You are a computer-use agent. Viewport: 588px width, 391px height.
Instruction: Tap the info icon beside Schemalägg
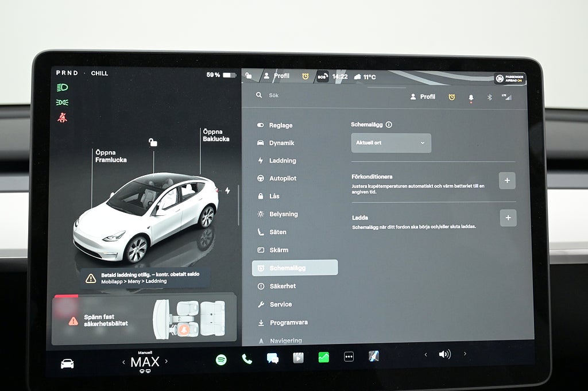[389, 125]
